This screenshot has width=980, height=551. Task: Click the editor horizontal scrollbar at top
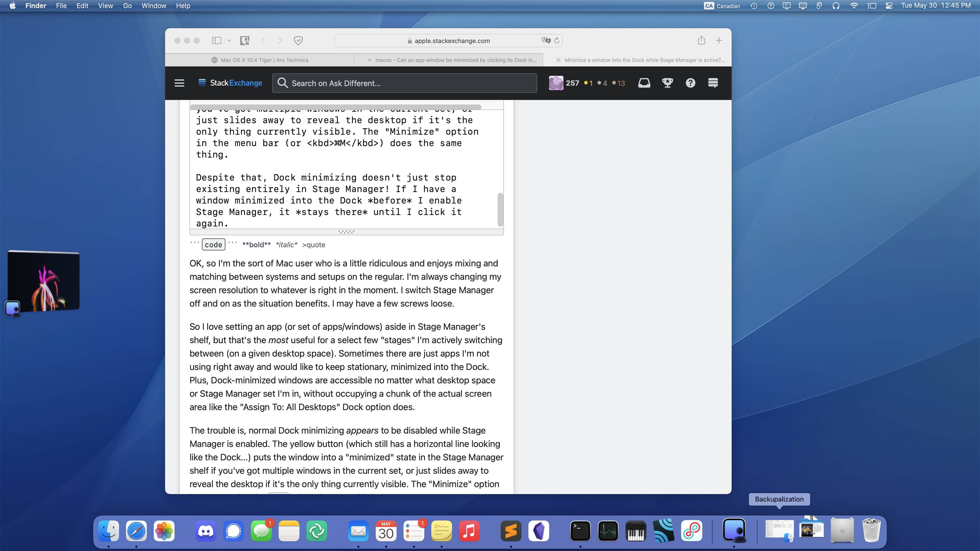335,107
